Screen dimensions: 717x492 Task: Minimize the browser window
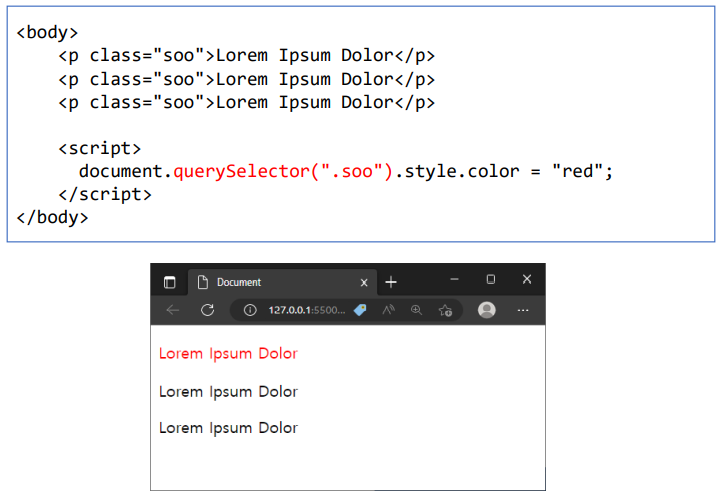454,279
